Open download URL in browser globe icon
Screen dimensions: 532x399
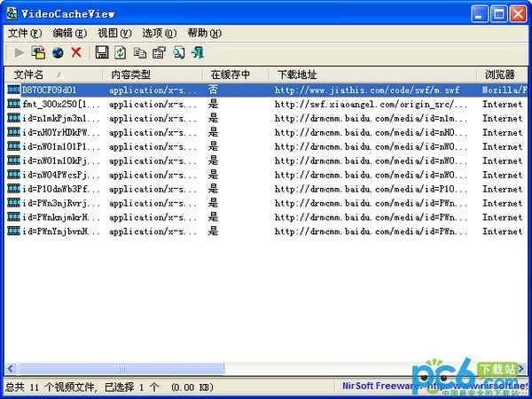click(x=58, y=52)
